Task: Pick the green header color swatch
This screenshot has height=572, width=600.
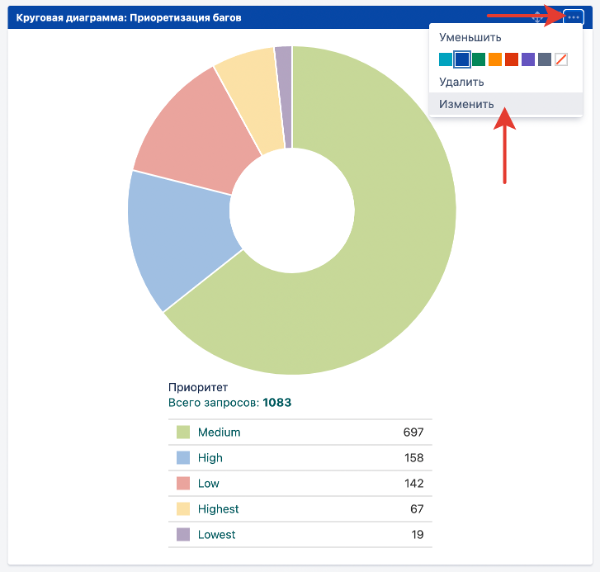Action: point(479,60)
